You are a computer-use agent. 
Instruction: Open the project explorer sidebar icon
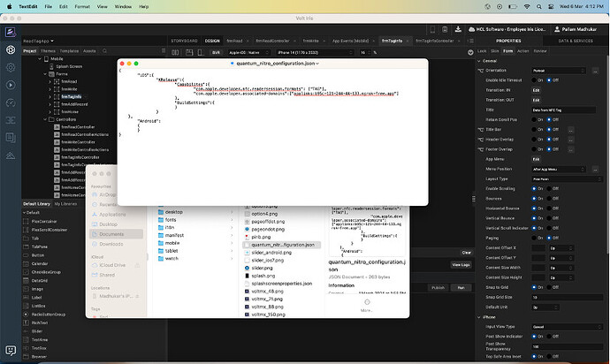[11, 49]
